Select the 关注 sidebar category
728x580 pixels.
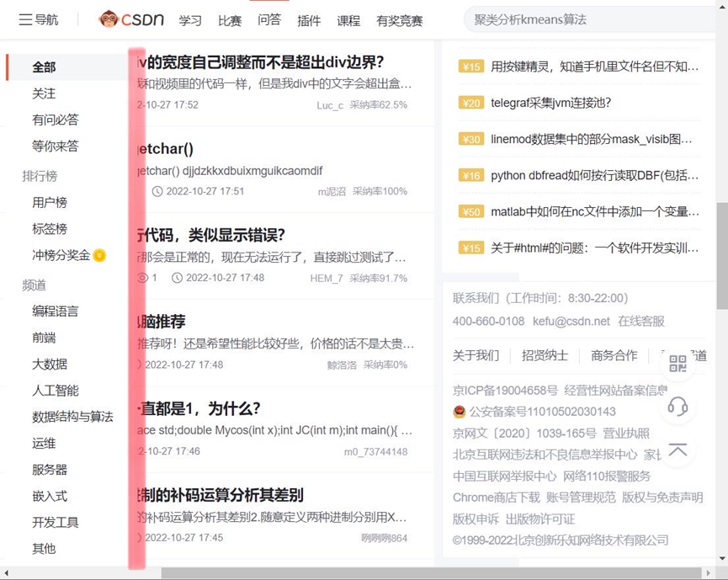point(44,93)
